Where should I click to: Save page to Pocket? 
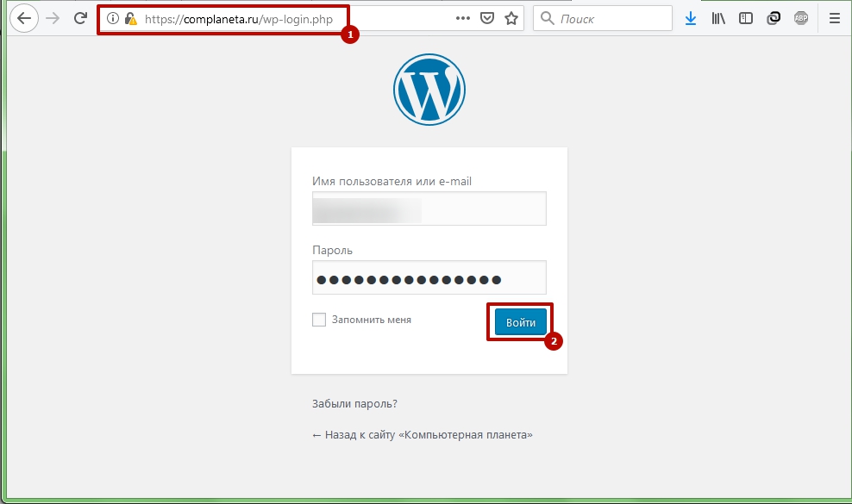(x=487, y=18)
